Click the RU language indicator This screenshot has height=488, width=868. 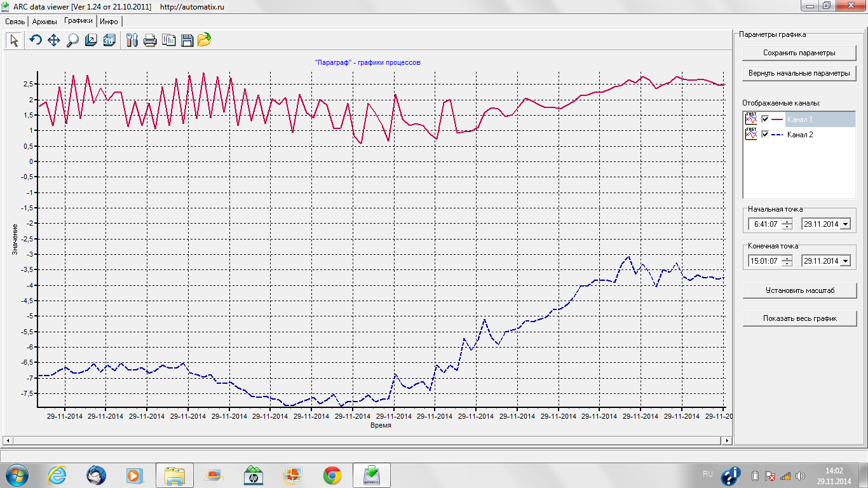click(x=708, y=474)
